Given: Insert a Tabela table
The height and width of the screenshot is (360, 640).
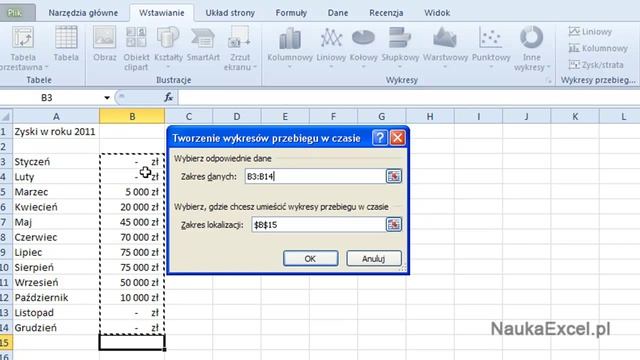Looking at the screenshot, I should [x=66, y=44].
